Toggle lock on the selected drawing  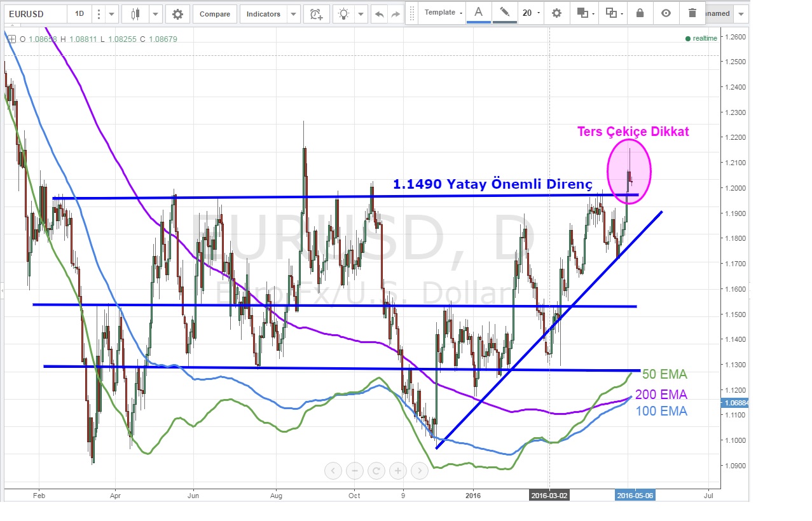[640, 13]
